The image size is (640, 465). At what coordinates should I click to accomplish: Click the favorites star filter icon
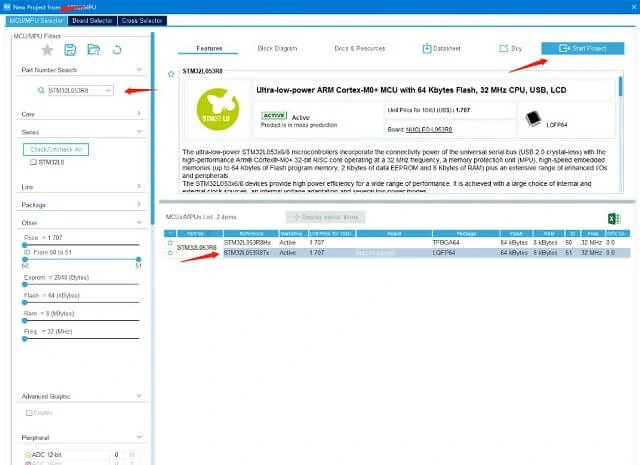click(x=47, y=50)
